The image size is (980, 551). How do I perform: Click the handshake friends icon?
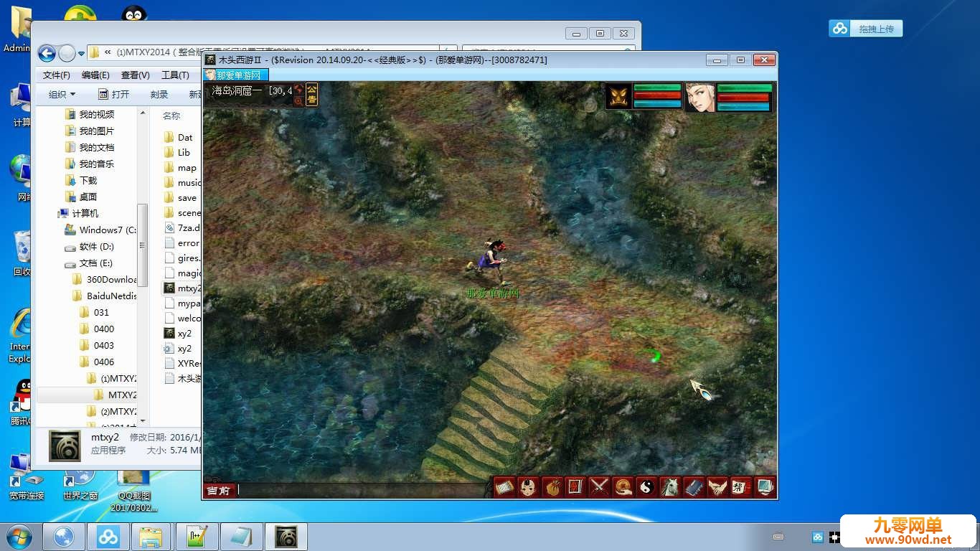pyautogui.click(x=717, y=487)
